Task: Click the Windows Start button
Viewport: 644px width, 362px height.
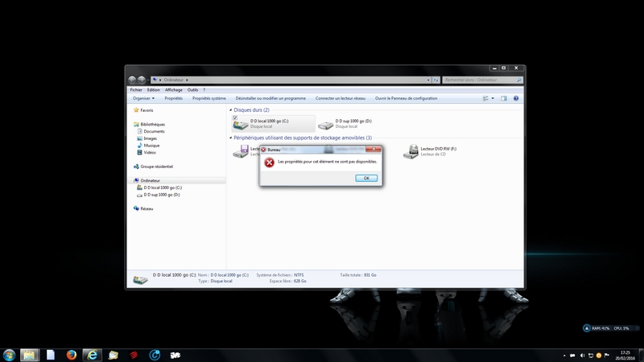Action: point(10,354)
